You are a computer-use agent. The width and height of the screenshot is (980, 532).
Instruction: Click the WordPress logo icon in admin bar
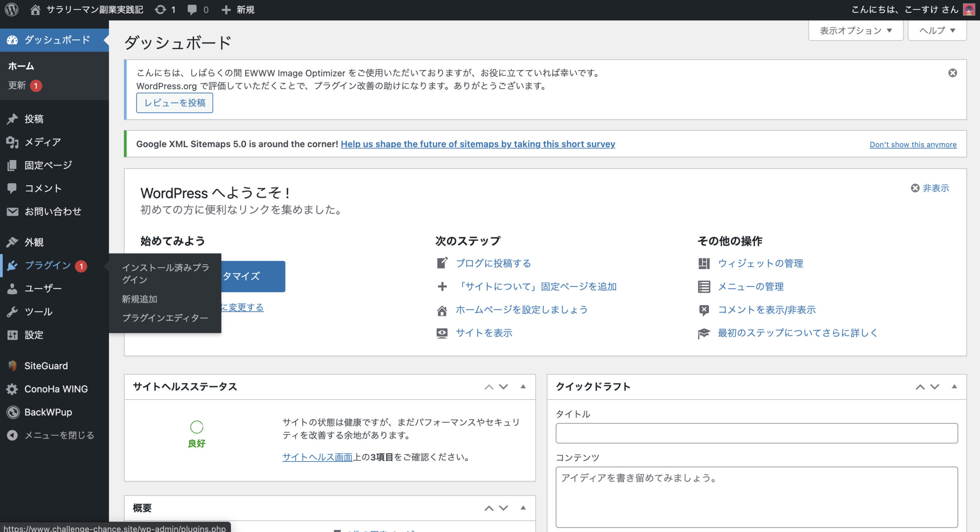11,10
